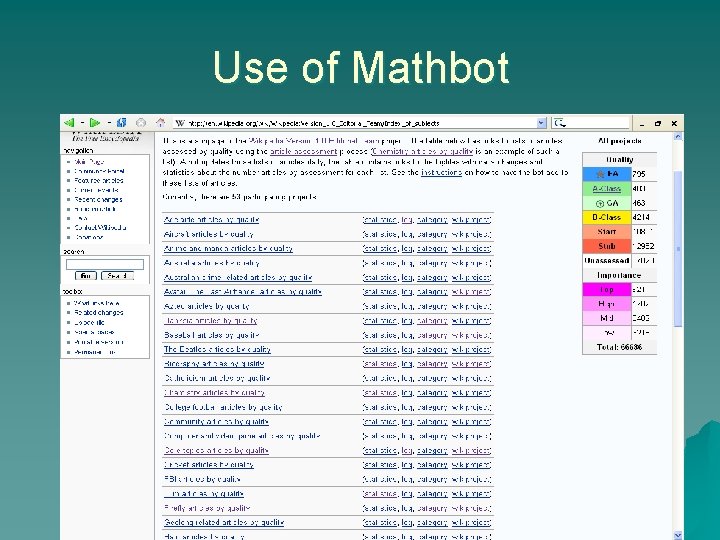Click the Wikipedia sidebar search input box
This screenshot has width=720, height=540.
pos(105,264)
